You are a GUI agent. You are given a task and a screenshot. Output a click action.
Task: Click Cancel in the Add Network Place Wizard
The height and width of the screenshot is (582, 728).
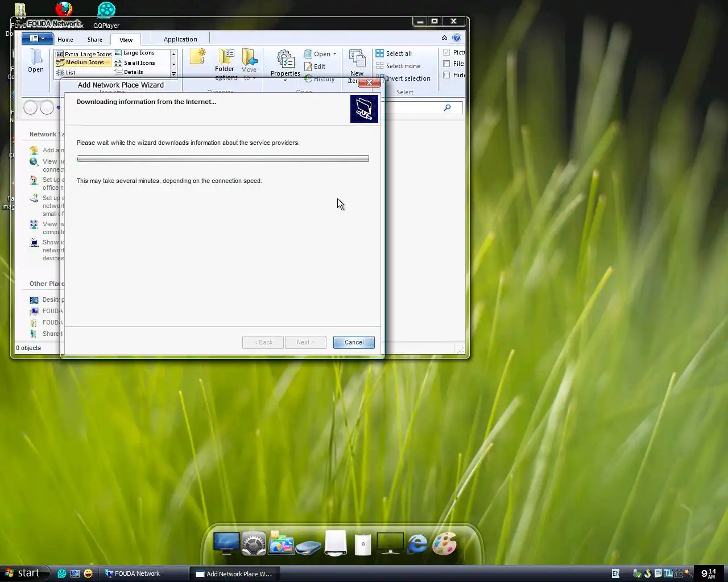354,342
